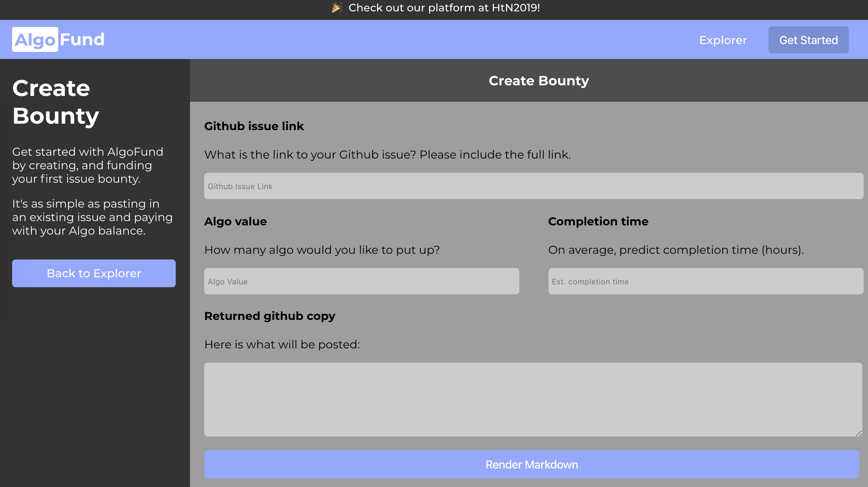Click the Github issue link section label
The image size is (868, 487).
pos(254,126)
